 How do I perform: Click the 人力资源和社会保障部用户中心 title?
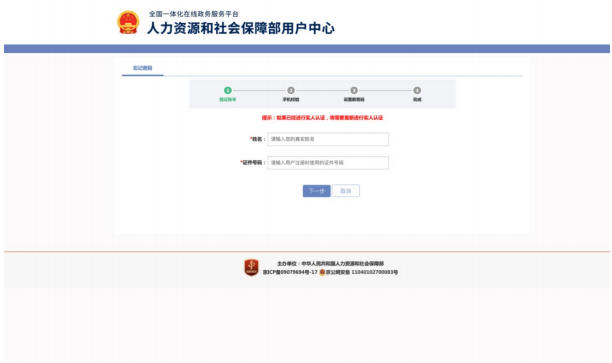coord(241,28)
